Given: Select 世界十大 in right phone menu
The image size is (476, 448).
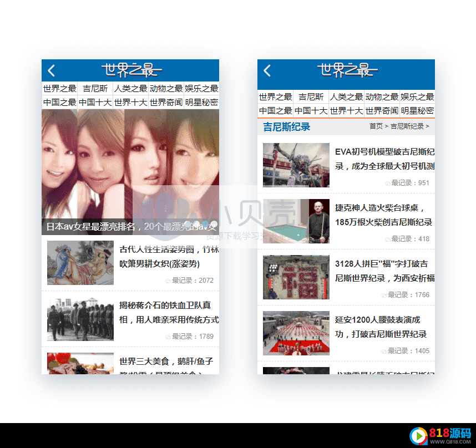Looking at the screenshot, I should pyautogui.click(x=346, y=111).
